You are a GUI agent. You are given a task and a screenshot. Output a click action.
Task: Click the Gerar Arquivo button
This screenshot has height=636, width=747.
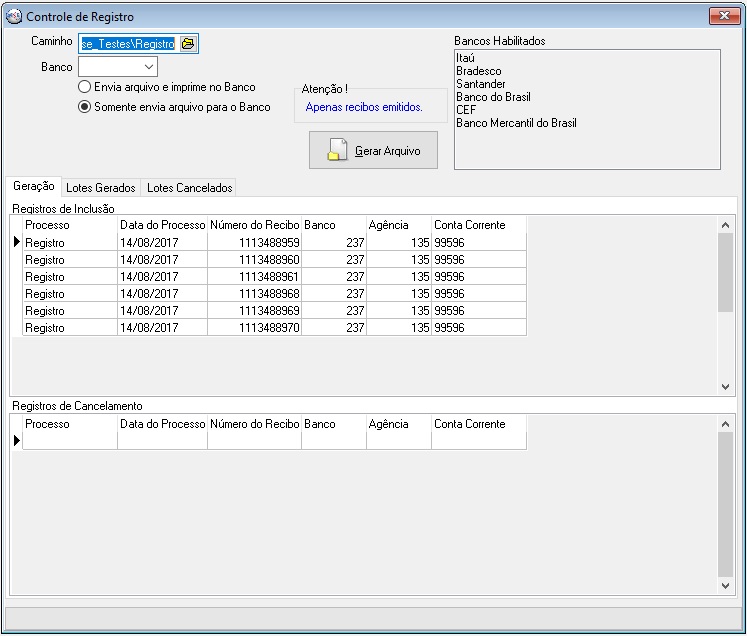click(373, 151)
